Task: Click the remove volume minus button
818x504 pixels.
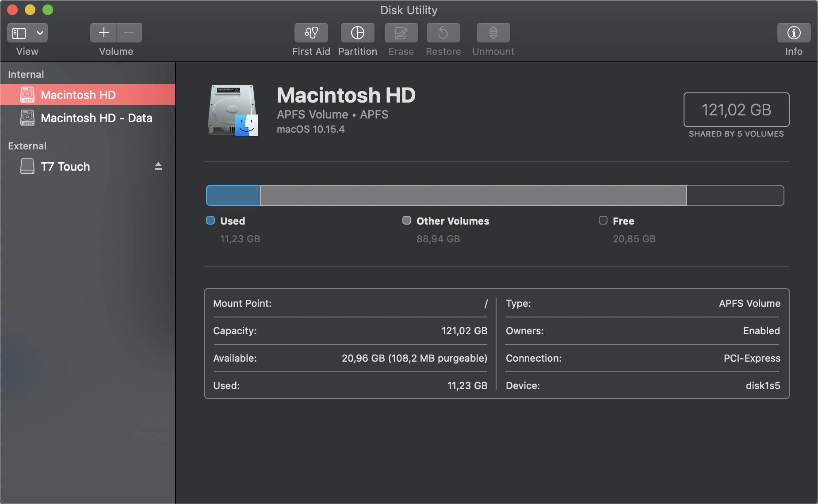Action: (129, 33)
